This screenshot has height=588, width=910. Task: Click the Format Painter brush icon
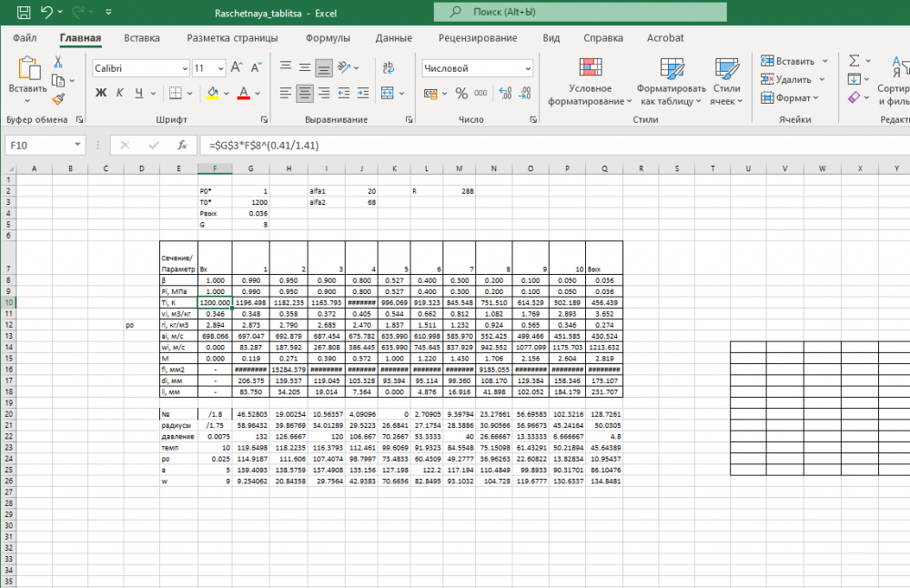tap(58, 99)
